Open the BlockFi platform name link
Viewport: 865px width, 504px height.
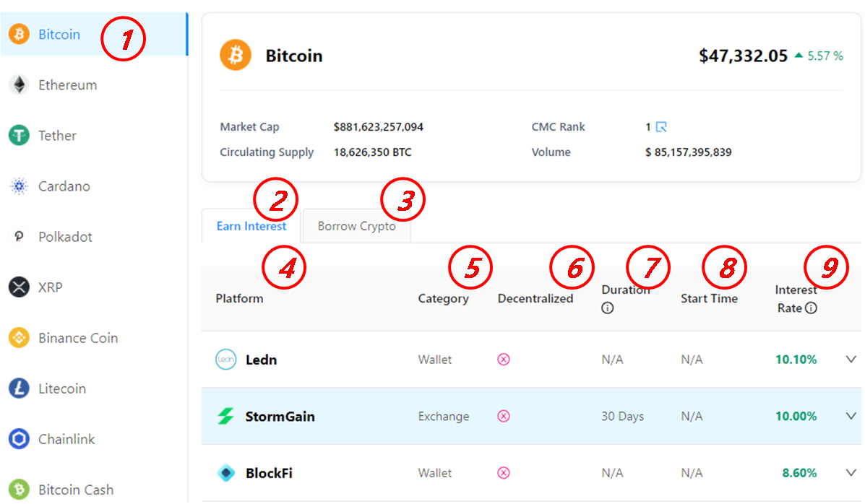[269, 473]
